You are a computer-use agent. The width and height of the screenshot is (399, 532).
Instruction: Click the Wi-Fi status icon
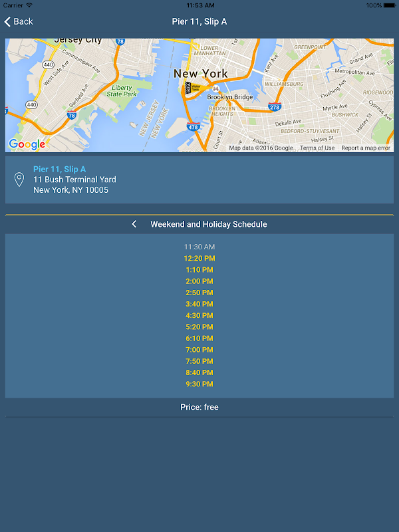pyautogui.click(x=29, y=5)
